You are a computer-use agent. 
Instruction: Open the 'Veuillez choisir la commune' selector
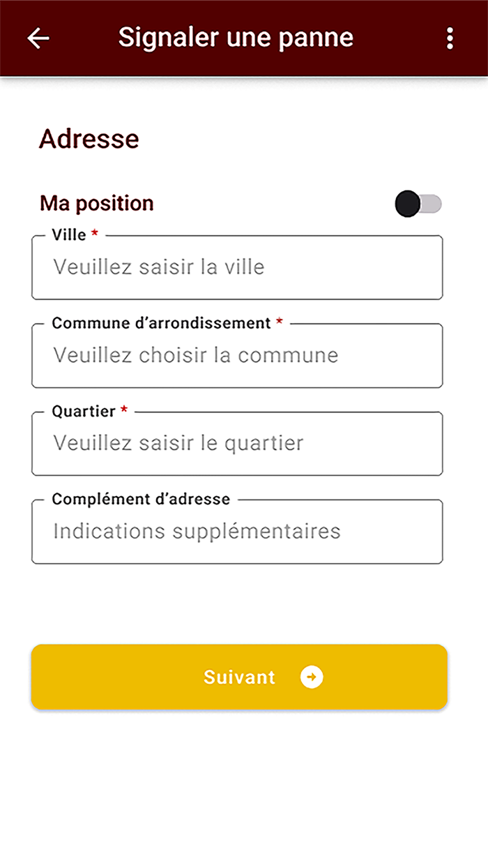point(237,355)
